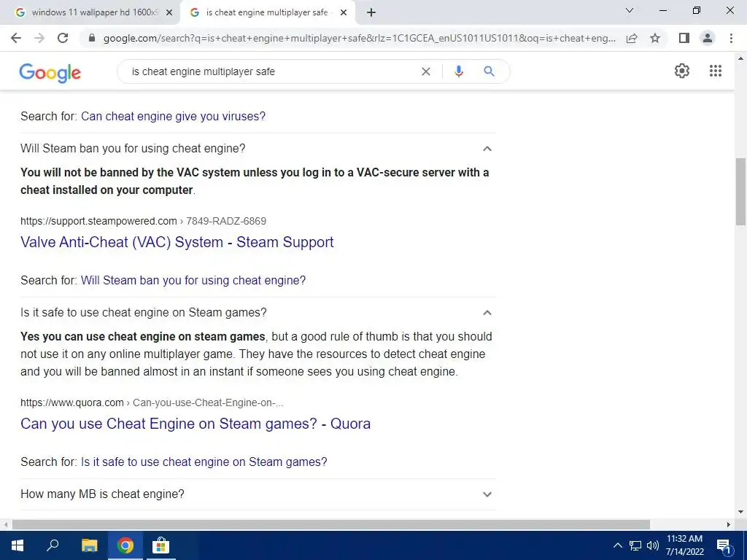
Task: Click the forward navigation arrow
Action: tap(39, 38)
